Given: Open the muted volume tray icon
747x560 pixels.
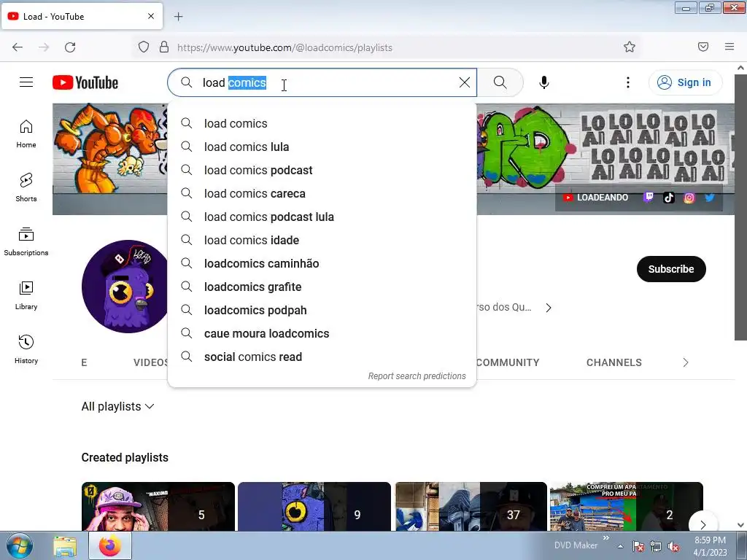Looking at the screenshot, I should coord(673,547).
